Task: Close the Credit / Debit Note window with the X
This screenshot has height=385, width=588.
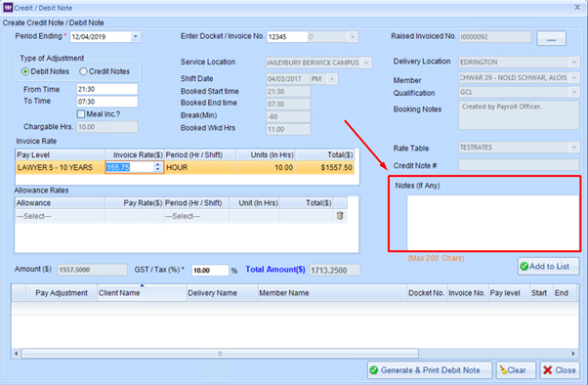Action: (x=577, y=8)
